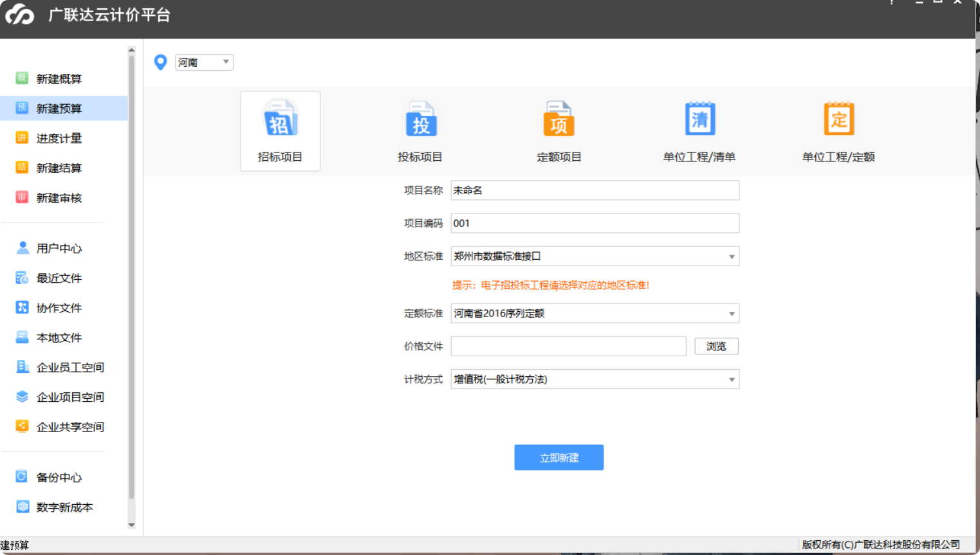Click the 协作文件 icon
This screenshot has width=980, height=555.
22,307
